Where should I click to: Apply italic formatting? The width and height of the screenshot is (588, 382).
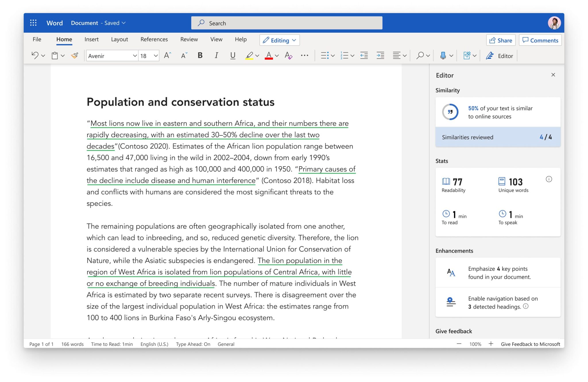[216, 55]
